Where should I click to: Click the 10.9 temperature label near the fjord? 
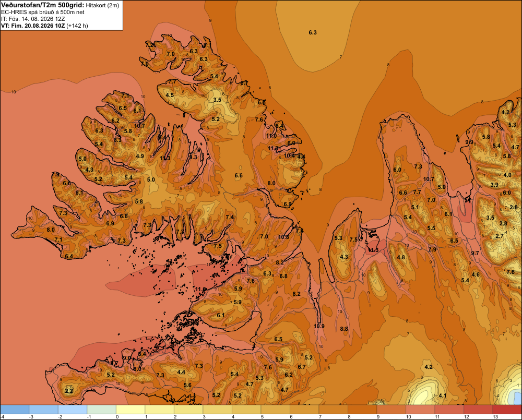pyautogui.click(x=319, y=326)
